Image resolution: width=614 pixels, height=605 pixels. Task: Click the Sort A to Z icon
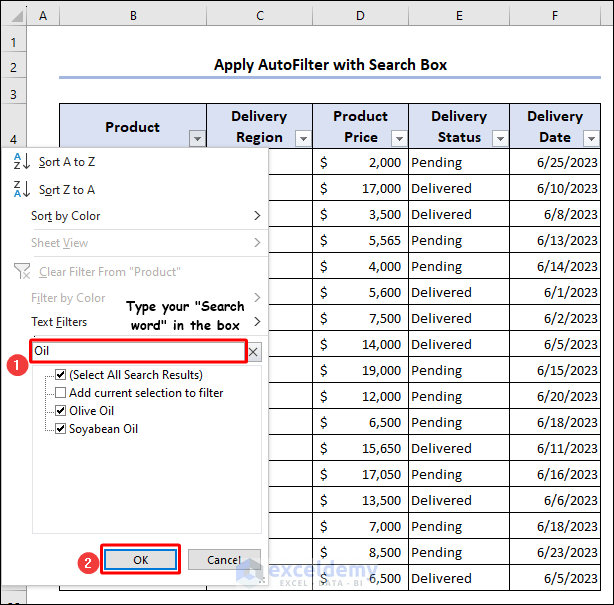[x=22, y=162]
